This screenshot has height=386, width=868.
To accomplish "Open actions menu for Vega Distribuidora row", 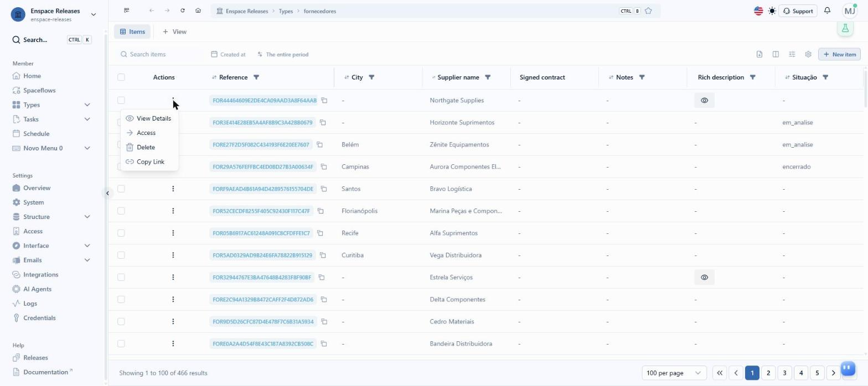I will (173, 255).
